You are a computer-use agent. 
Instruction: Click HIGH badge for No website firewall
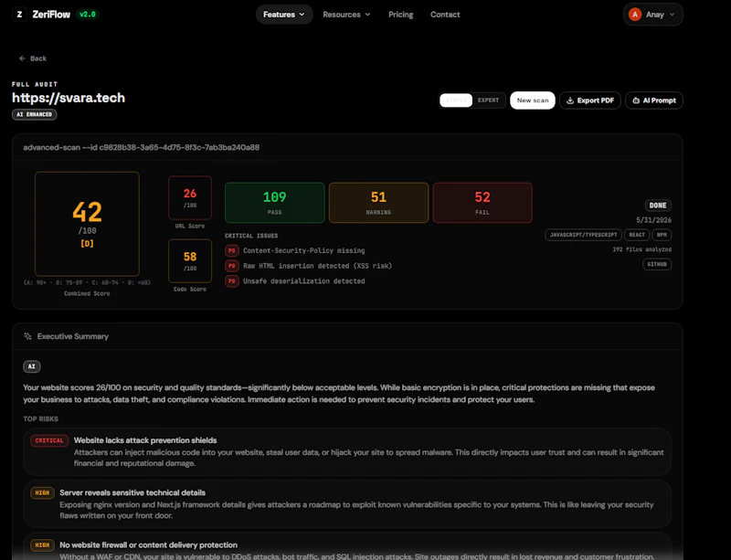(x=42, y=545)
